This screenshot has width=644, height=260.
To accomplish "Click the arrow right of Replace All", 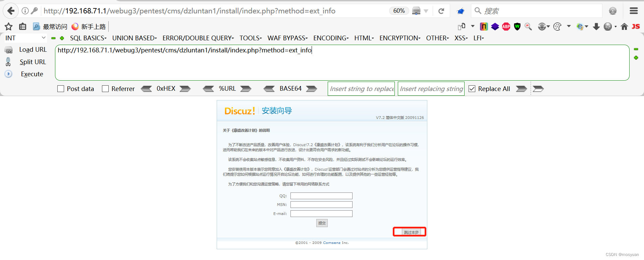I will [521, 89].
